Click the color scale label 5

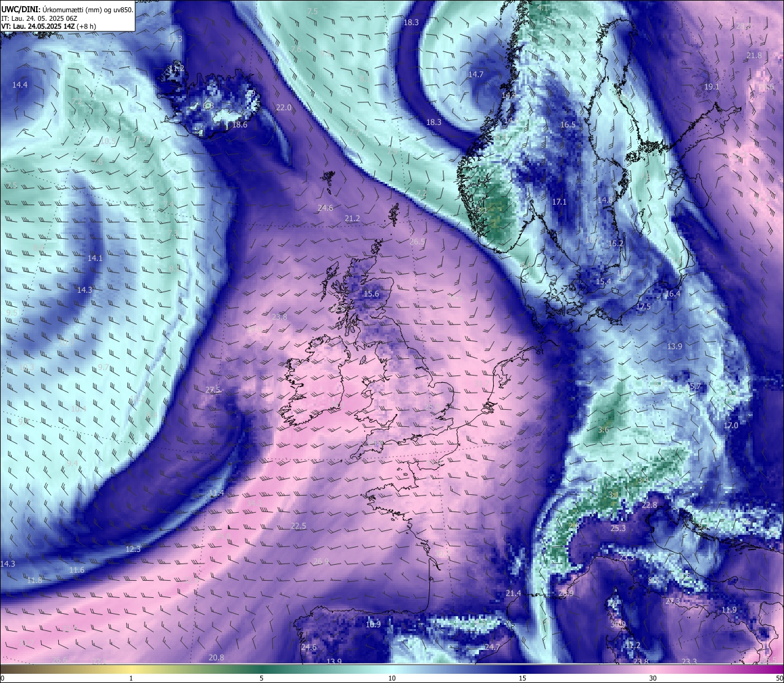point(262,678)
